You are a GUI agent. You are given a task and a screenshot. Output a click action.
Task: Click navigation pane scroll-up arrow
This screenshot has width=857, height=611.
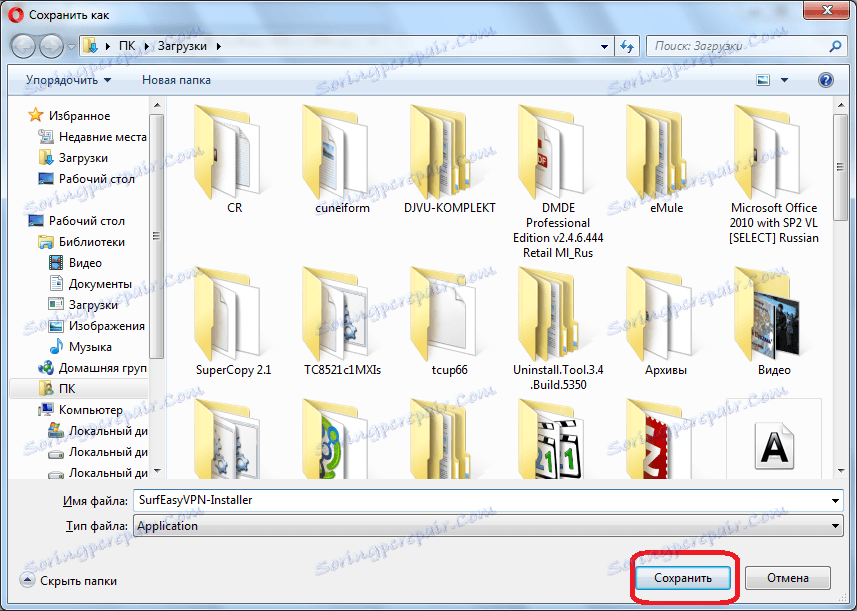point(157,105)
